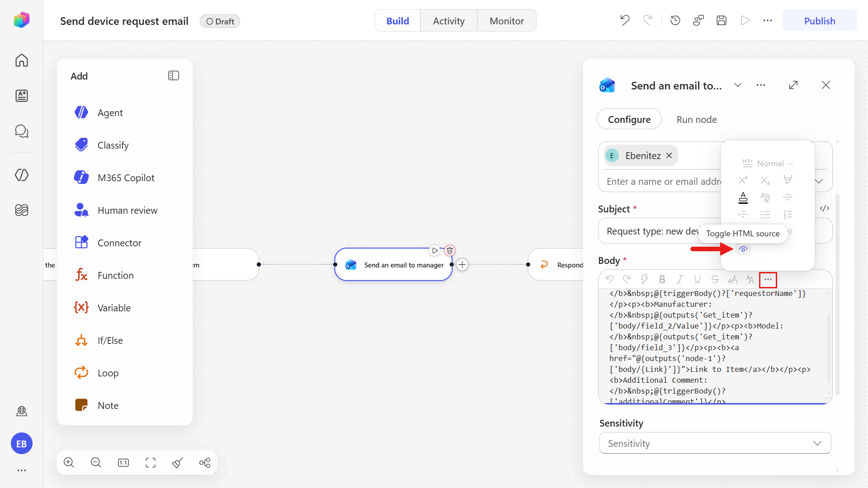Open body toolbar overflow menu
The image size is (868, 488).
click(x=768, y=280)
